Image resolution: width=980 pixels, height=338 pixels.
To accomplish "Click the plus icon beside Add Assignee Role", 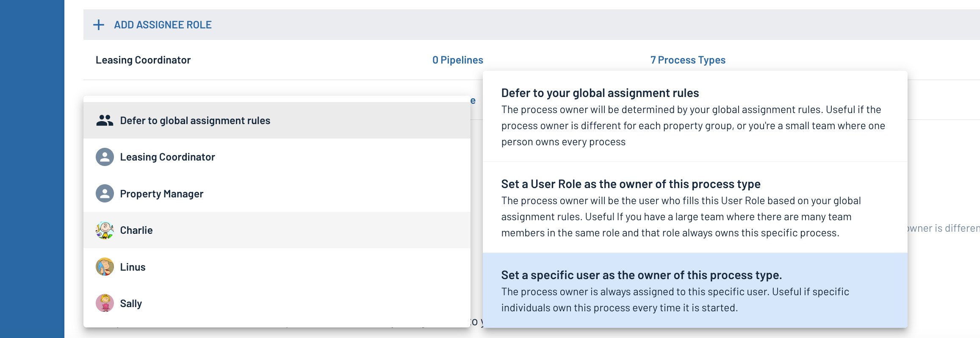I will click(99, 25).
